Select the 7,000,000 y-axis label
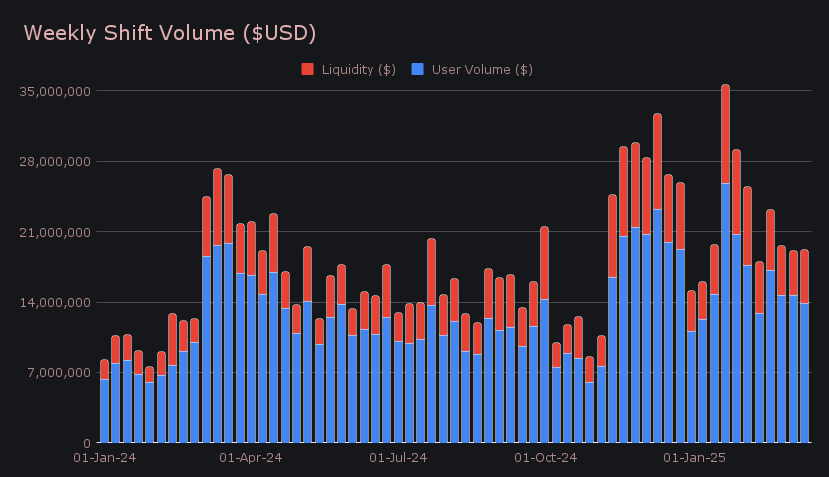The width and height of the screenshot is (829, 477). tap(59, 373)
